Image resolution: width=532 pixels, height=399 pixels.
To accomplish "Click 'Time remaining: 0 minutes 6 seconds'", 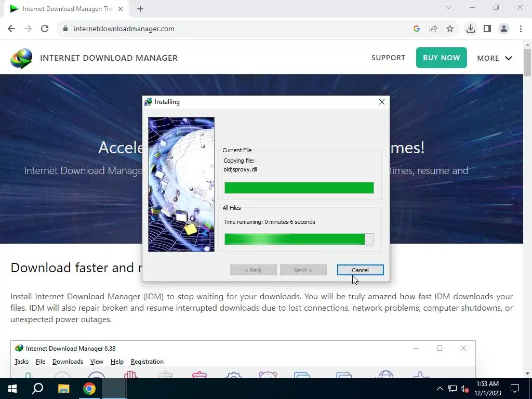I will (x=270, y=222).
